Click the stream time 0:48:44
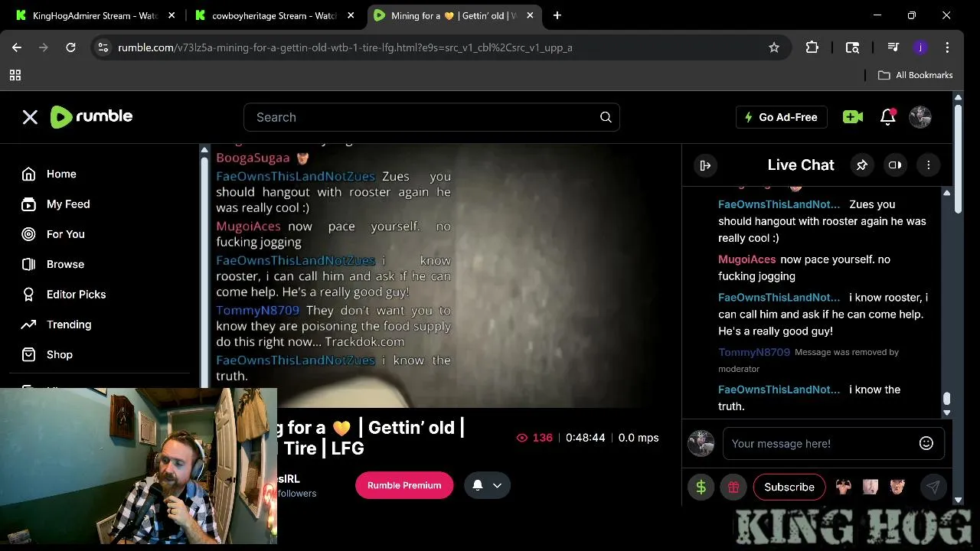Viewport: 980px width, 551px height. point(585,438)
